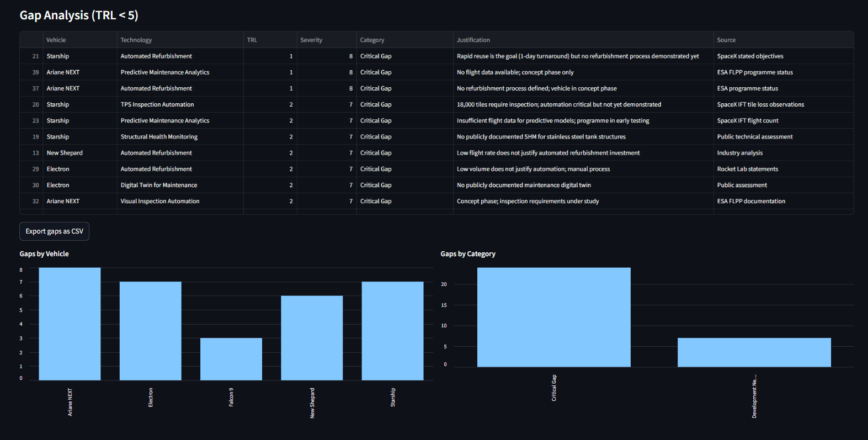Select the Development Ne... bar in the category chart
This screenshot has height=440, width=868.
pyautogui.click(x=754, y=353)
